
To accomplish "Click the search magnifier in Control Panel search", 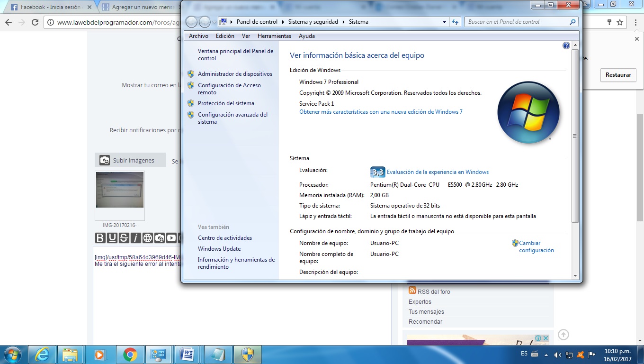I will point(572,22).
